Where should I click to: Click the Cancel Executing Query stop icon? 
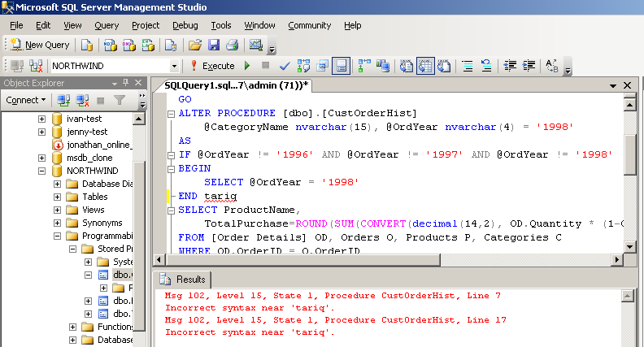[x=266, y=65]
